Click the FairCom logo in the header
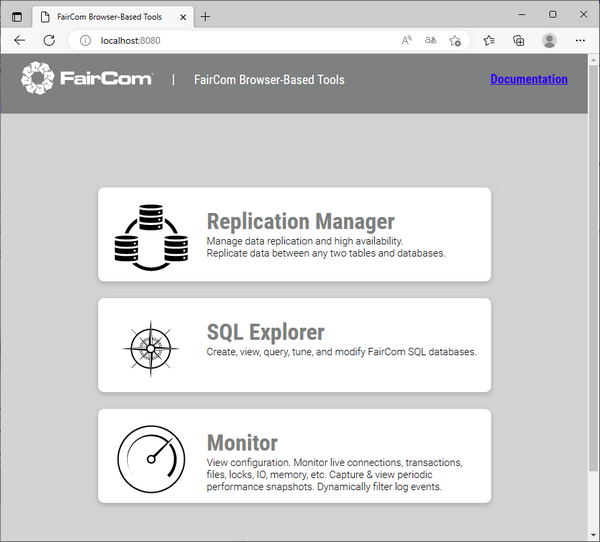 [x=87, y=78]
